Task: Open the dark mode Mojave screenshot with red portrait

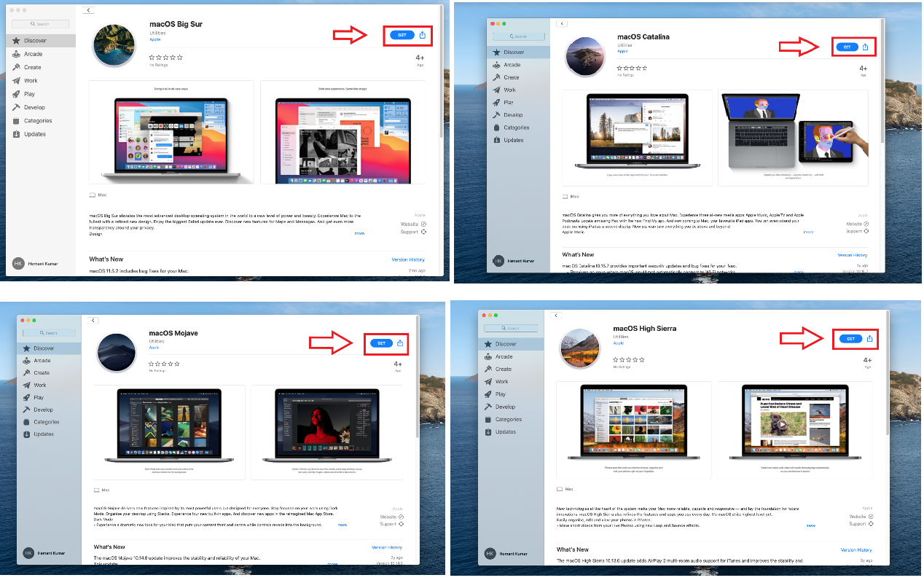Action: click(326, 427)
